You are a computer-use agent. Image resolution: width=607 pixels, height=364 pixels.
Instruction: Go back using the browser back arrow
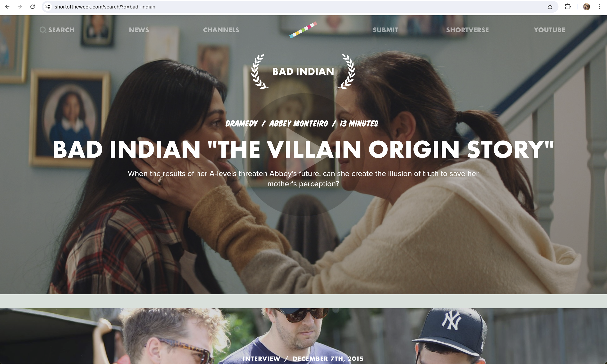(x=7, y=7)
